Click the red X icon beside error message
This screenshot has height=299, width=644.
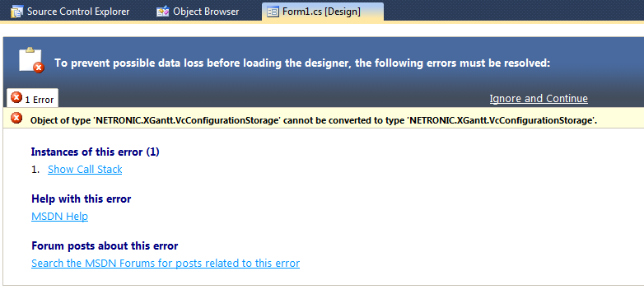click(16, 118)
